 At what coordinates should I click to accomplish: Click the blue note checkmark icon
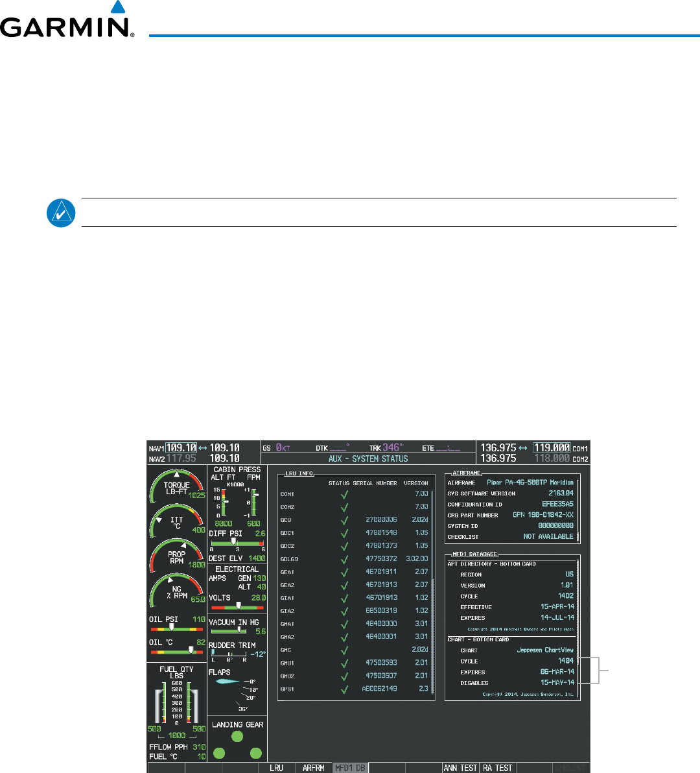tap(61, 213)
